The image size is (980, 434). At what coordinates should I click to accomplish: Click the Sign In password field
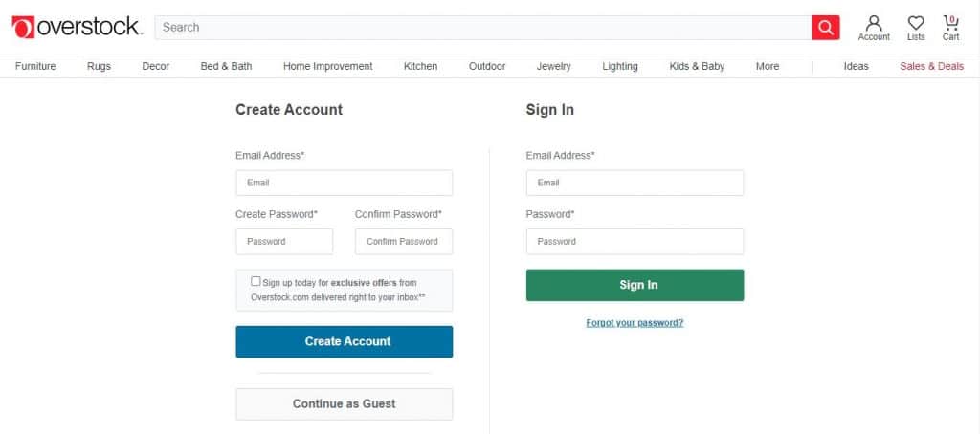(635, 242)
